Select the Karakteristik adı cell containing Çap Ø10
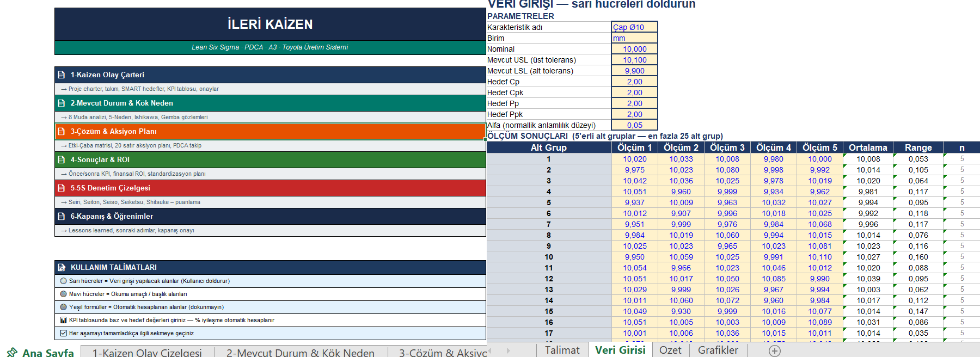980x357 pixels. pyautogui.click(x=635, y=27)
